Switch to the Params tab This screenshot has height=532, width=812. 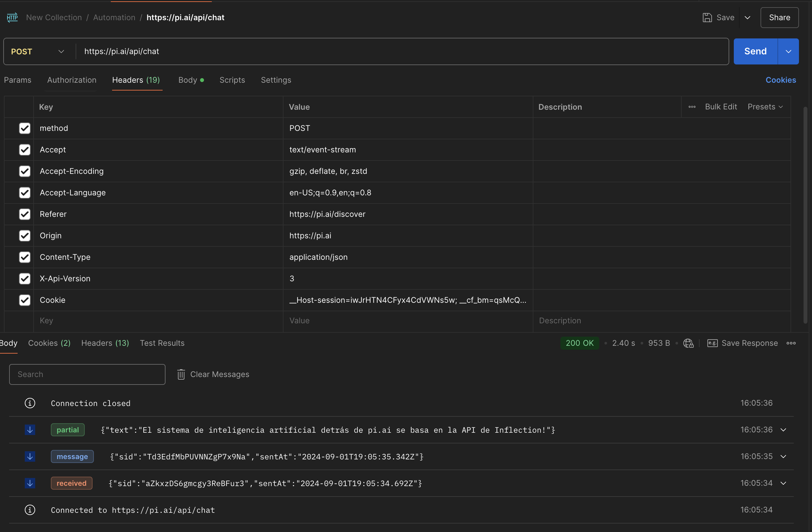(x=18, y=80)
